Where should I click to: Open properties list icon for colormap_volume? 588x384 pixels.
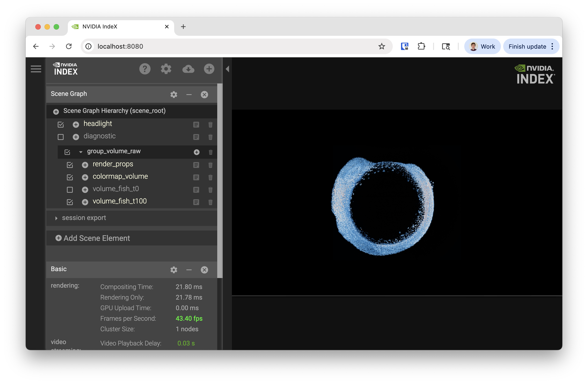[x=196, y=178]
